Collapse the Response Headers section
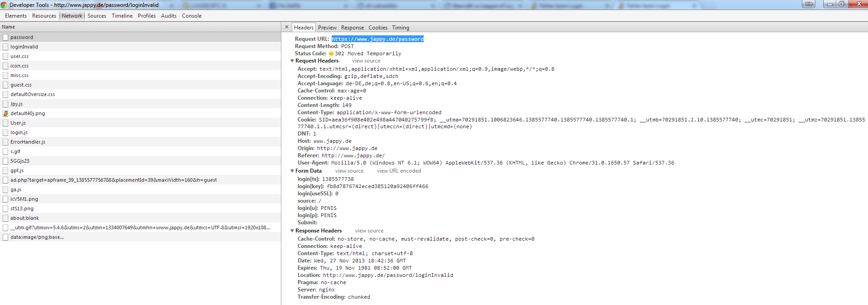Viewport: 868px width, 305px height. pyautogui.click(x=292, y=231)
